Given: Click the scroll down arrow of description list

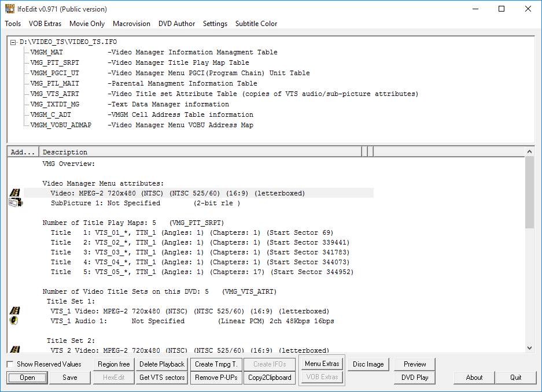Looking at the screenshot, I should coord(529,348).
